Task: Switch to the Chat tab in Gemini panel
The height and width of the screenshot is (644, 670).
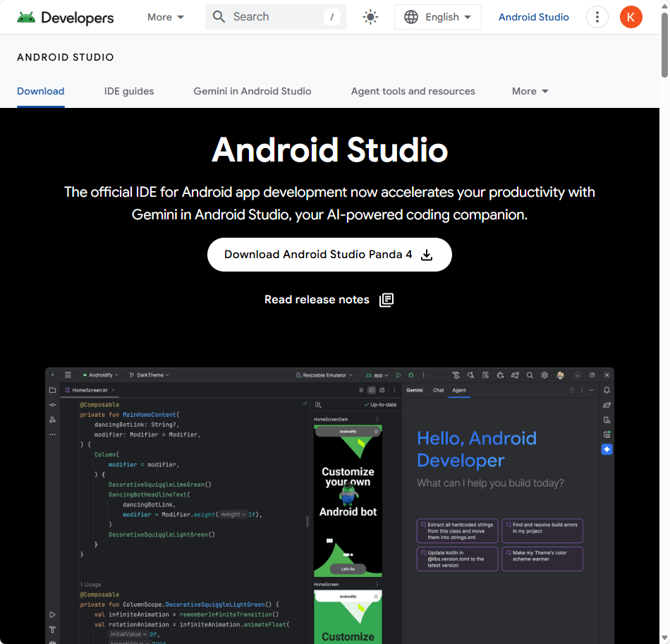Action: click(439, 390)
